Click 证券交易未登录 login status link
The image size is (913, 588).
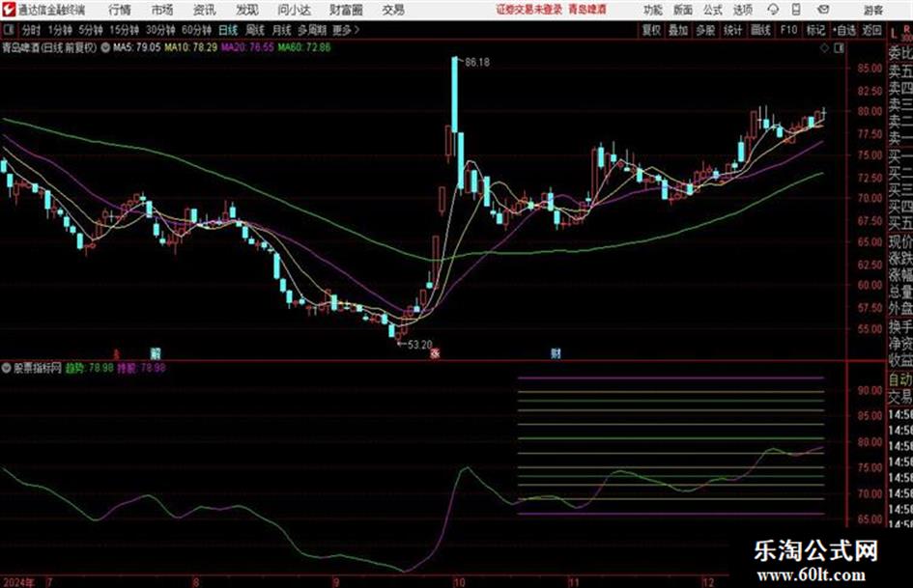[x=529, y=10]
